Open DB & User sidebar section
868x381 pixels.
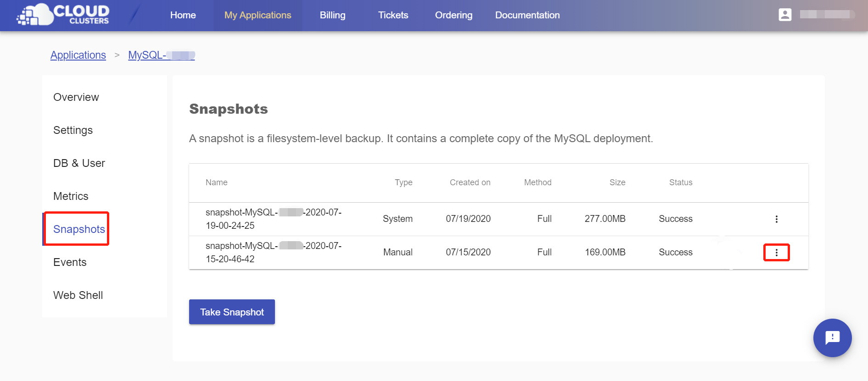79,163
